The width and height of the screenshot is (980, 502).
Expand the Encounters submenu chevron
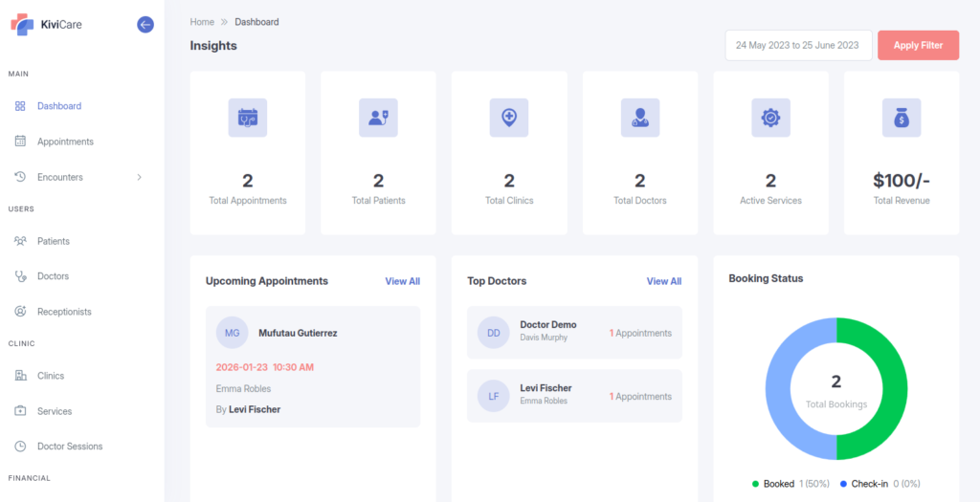click(x=140, y=177)
